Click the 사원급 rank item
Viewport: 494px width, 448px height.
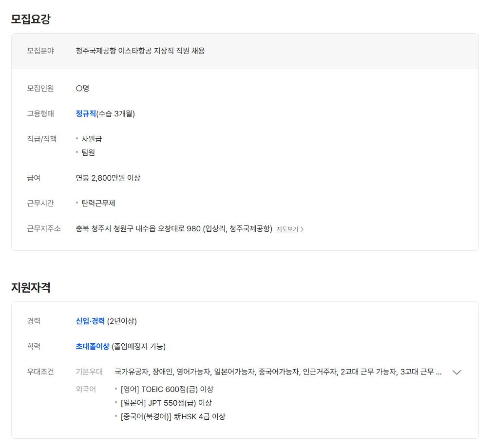(92, 139)
